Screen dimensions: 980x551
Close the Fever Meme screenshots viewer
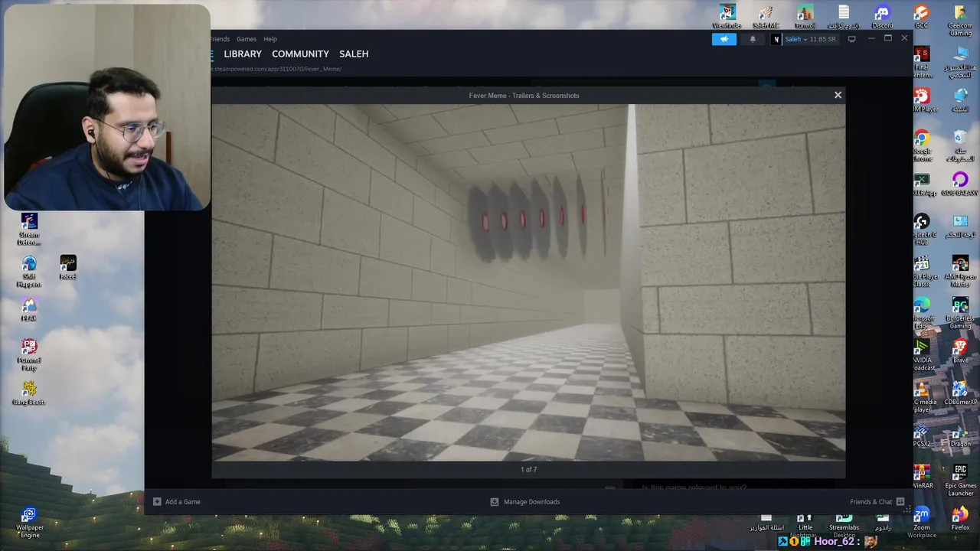click(x=838, y=95)
